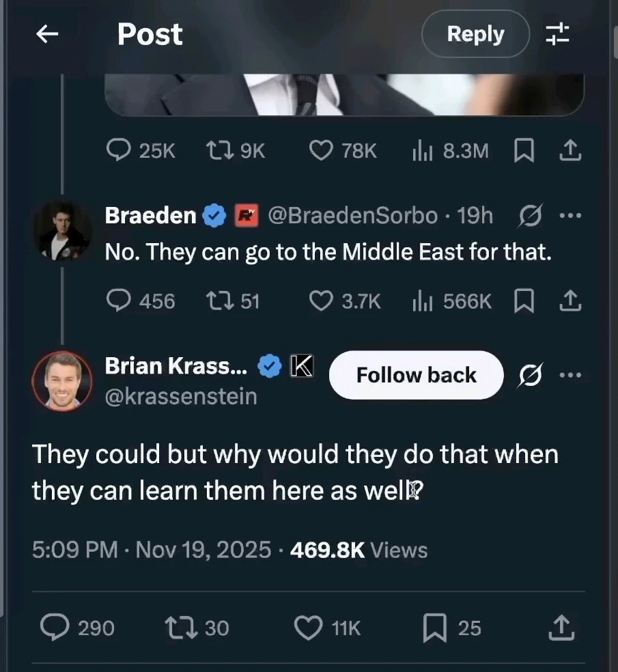Repost Brian's post showing 30 reposts
Image resolution: width=618 pixels, height=672 pixels.
click(x=180, y=628)
